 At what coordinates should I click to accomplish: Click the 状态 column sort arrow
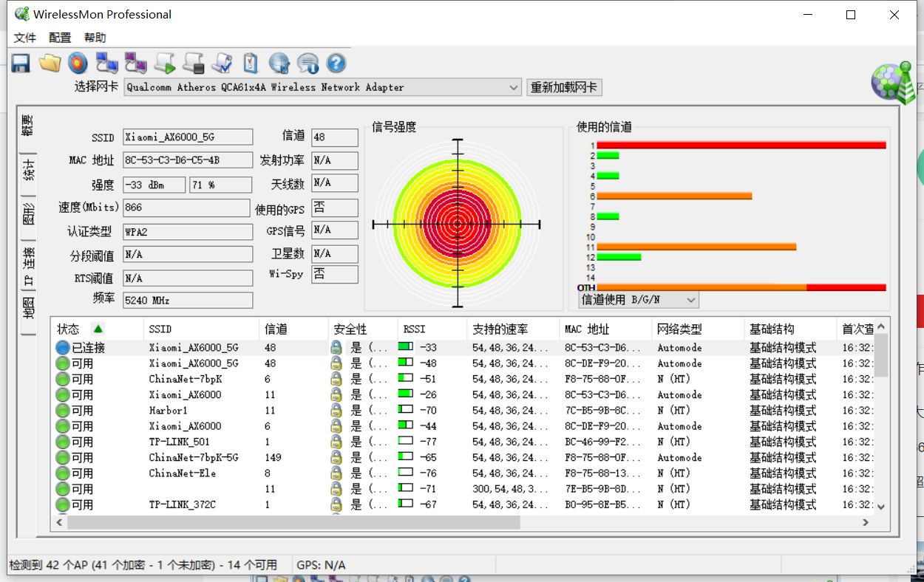click(x=98, y=329)
